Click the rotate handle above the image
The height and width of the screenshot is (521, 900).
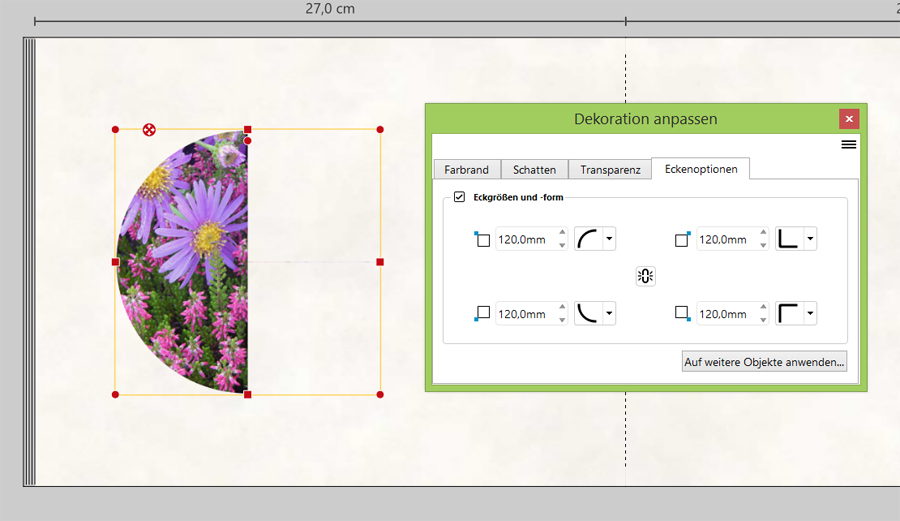(x=149, y=130)
